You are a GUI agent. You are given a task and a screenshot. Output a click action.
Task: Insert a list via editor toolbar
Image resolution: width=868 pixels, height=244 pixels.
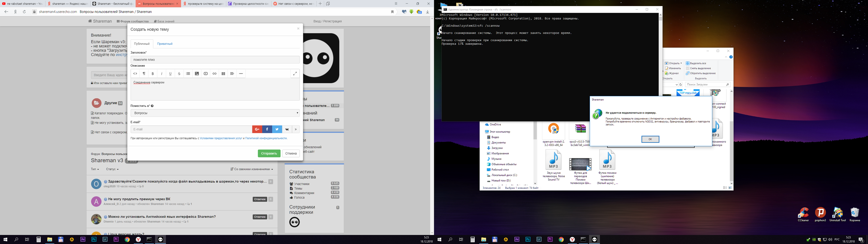(x=188, y=74)
